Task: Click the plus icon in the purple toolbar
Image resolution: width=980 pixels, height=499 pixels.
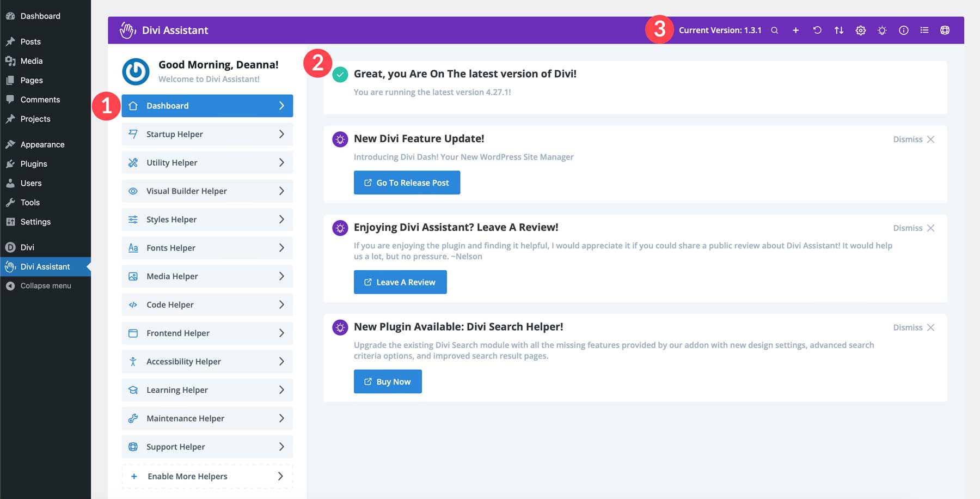Action: 795,30
